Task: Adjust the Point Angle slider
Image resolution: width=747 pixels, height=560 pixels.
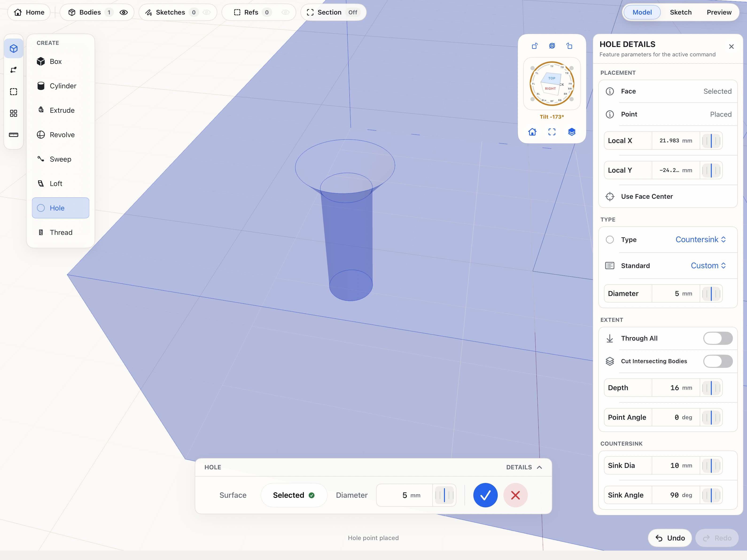Action: tap(711, 417)
